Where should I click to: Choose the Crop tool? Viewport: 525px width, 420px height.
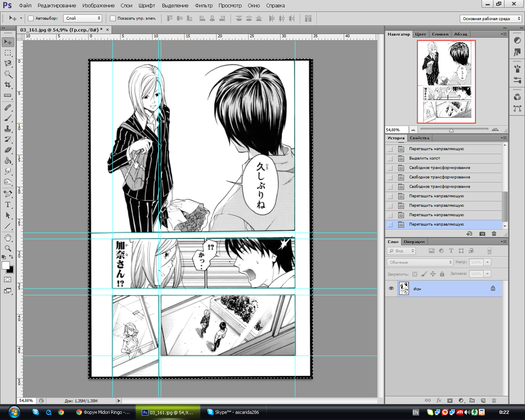pos(8,85)
